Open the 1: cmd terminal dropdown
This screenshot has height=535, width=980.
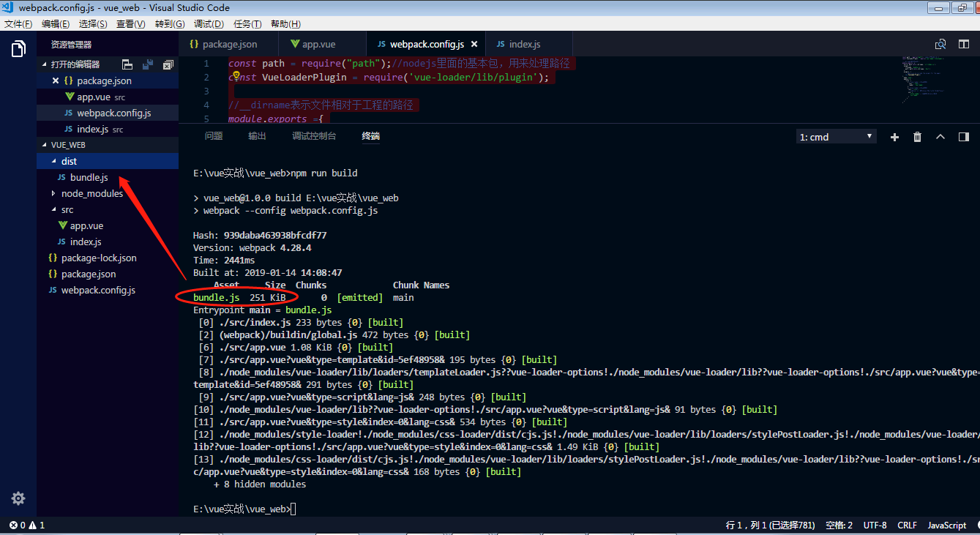click(836, 135)
